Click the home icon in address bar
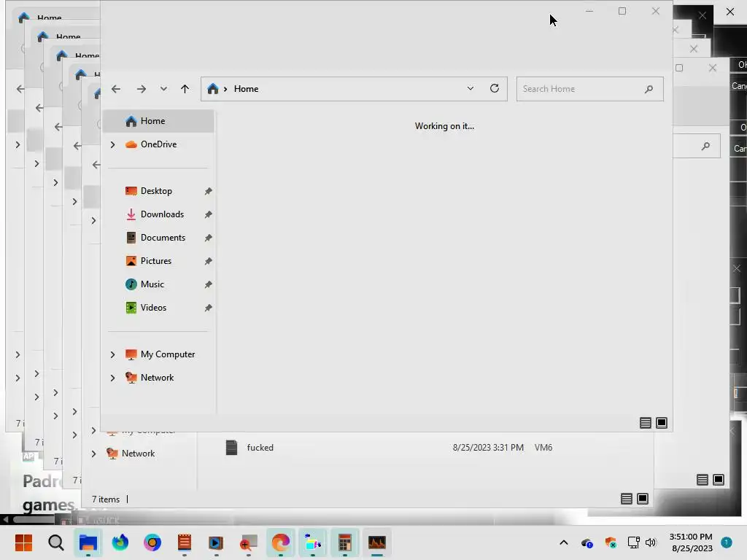Screen dimensions: 747x560 pos(213,89)
